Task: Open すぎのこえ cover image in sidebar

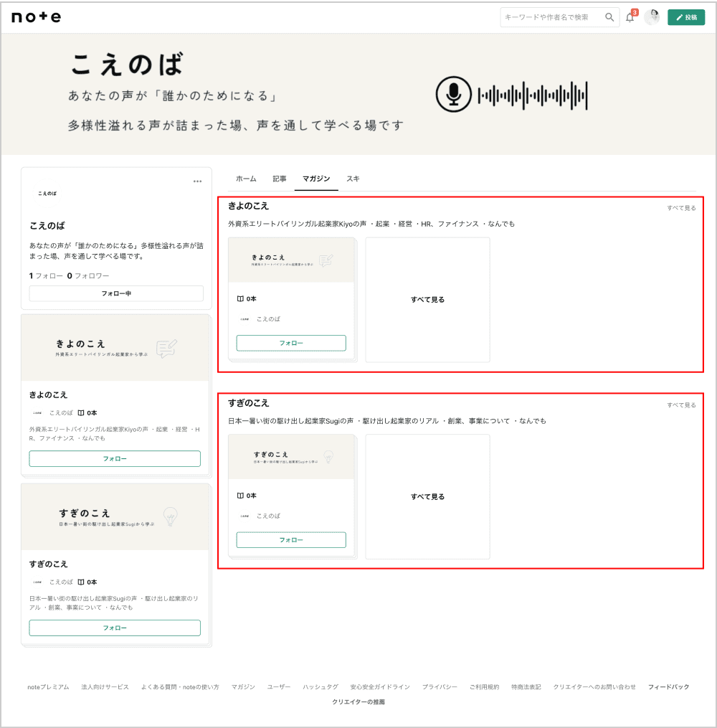Action: [115, 516]
